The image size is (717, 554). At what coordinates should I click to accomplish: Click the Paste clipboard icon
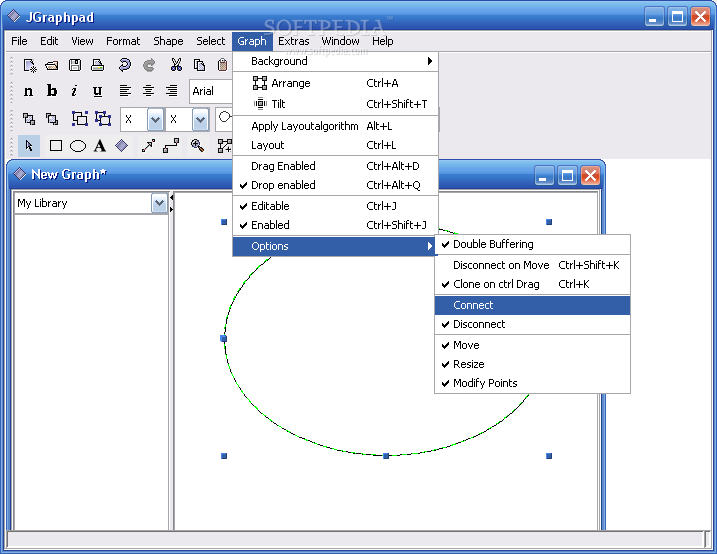click(222, 65)
